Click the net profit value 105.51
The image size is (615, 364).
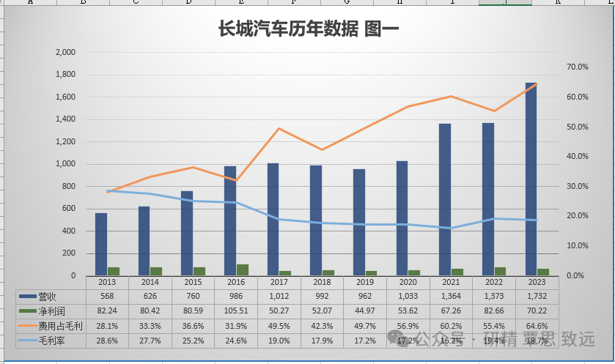point(236,311)
